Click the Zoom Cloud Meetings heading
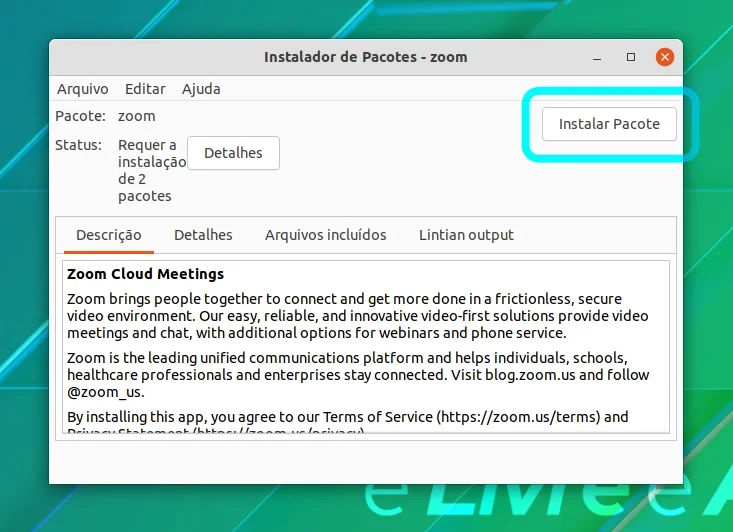Screen dimensions: 733x532 pos(145,274)
